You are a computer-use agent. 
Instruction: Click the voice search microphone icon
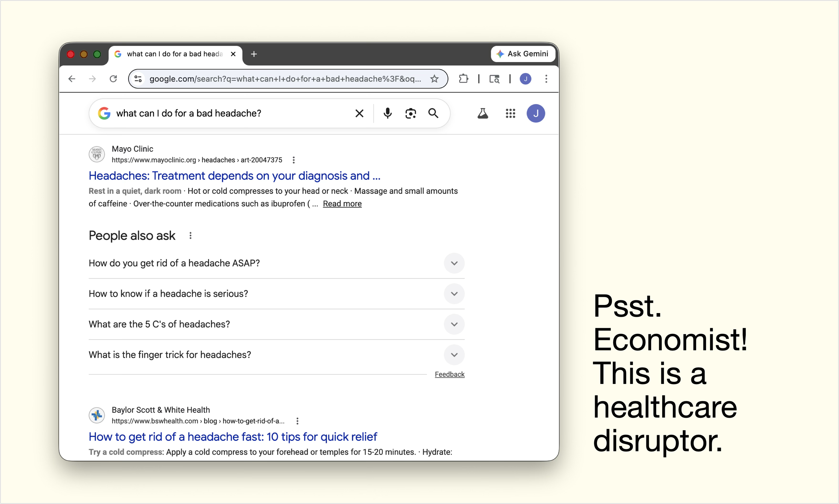coord(387,113)
